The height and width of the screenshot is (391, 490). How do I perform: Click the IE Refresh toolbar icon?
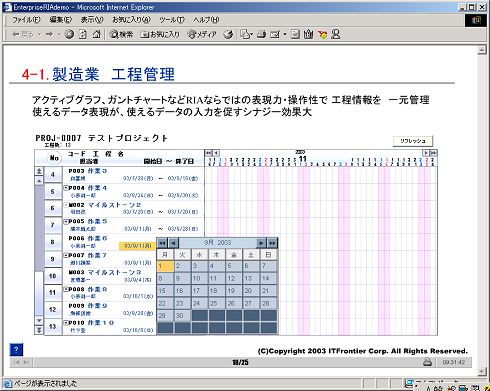pos(83,34)
